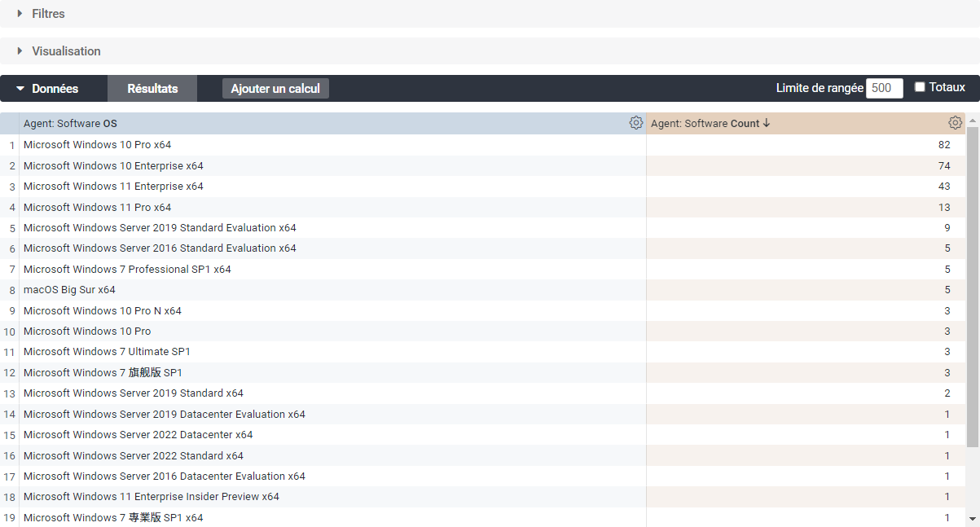
Task: Select Microsoft Windows 7 Ultimate SP1 cell
Action: click(332, 352)
